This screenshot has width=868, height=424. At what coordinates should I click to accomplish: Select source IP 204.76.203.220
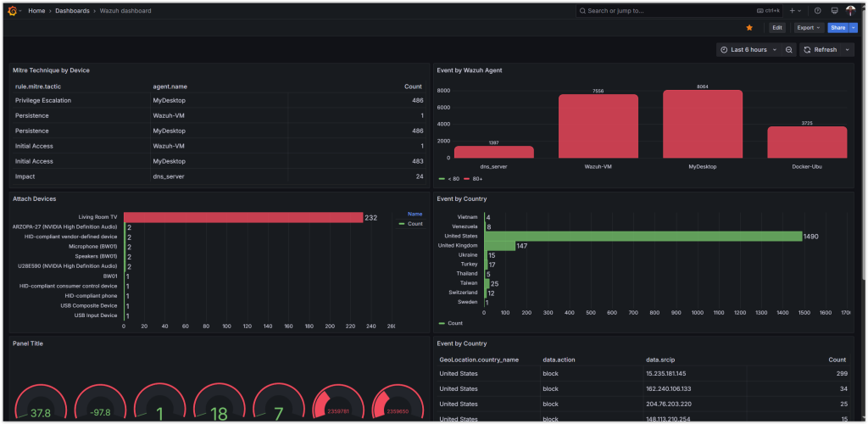[x=668, y=404]
